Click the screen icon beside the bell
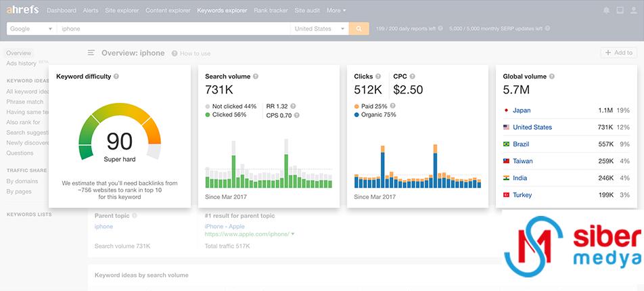 [x=620, y=10]
